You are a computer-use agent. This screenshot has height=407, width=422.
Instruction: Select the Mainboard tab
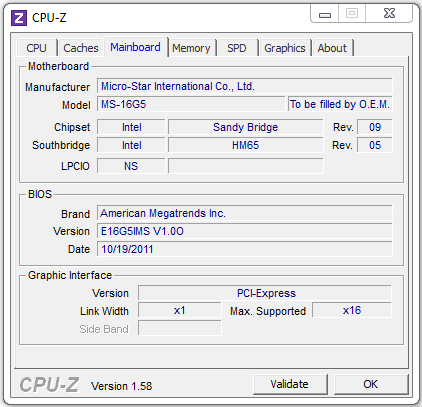(x=135, y=47)
